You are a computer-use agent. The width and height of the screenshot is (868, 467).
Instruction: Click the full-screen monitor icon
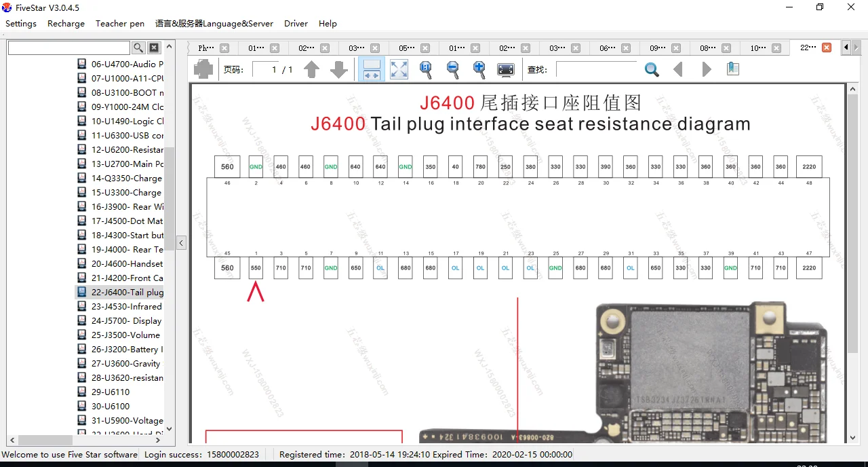click(x=505, y=69)
